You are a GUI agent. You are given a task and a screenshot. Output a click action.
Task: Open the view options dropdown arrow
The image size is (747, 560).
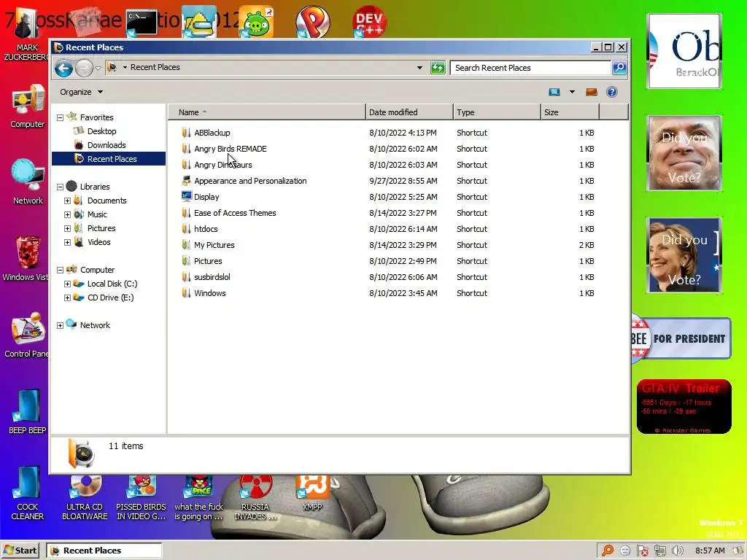(x=572, y=92)
